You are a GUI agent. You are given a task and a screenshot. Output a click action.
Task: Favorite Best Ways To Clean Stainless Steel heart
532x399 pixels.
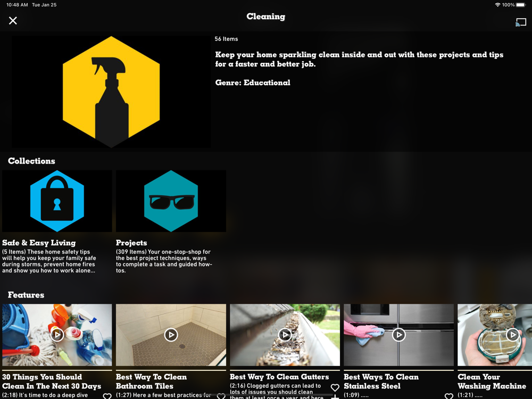click(449, 396)
